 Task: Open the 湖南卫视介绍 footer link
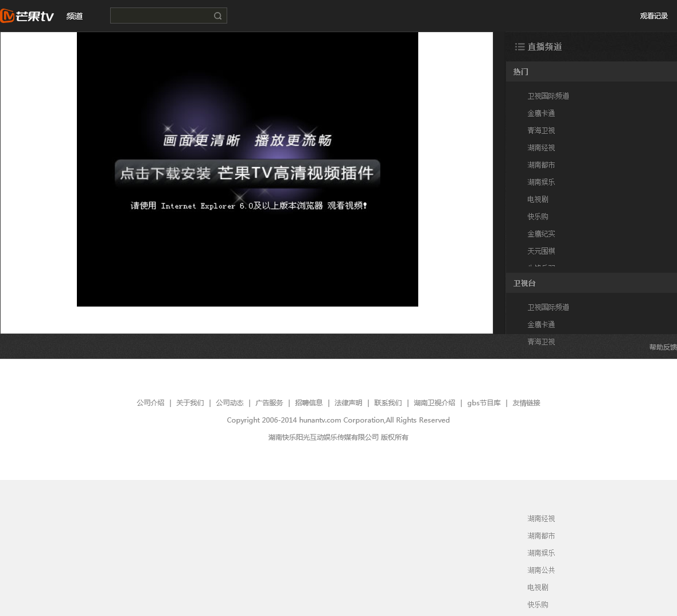tap(434, 402)
